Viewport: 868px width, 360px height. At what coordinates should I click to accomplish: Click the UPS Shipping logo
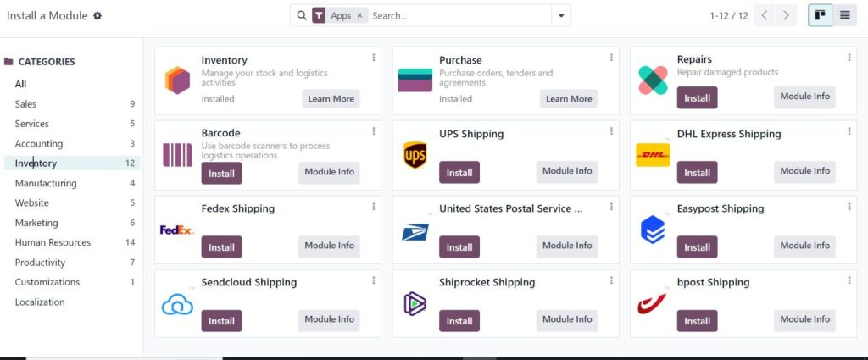coord(415,155)
